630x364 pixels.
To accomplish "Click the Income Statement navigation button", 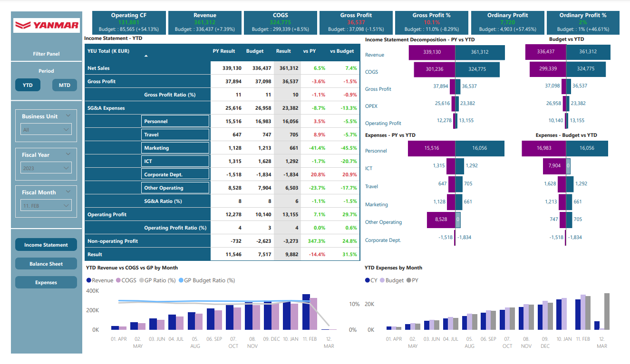I will (x=46, y=244).
